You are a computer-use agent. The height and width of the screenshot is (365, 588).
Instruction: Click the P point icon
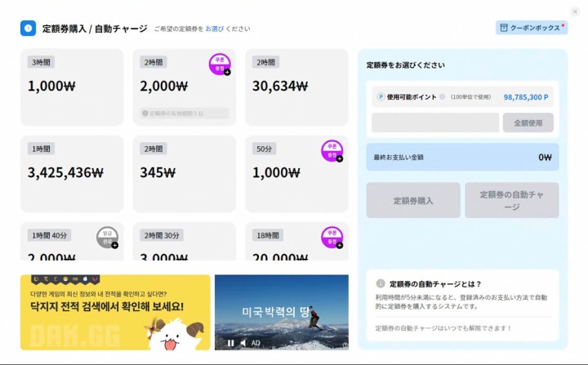381,96
